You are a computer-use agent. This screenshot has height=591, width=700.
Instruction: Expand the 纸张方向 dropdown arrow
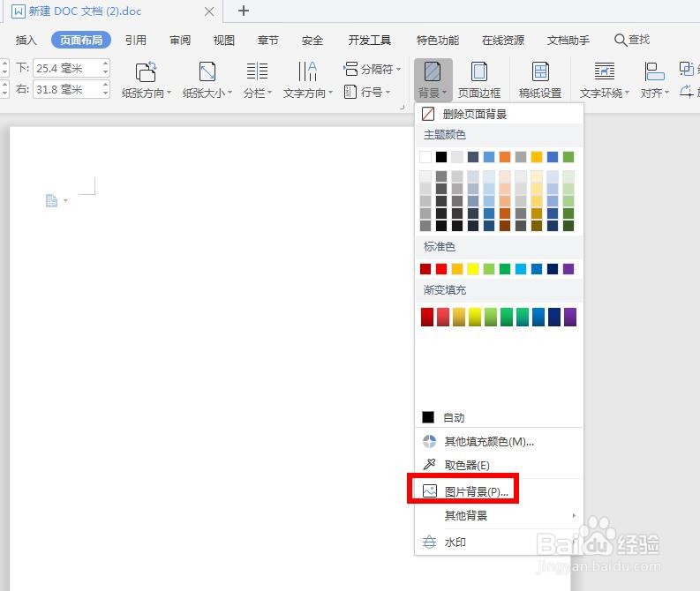point(169,93)
